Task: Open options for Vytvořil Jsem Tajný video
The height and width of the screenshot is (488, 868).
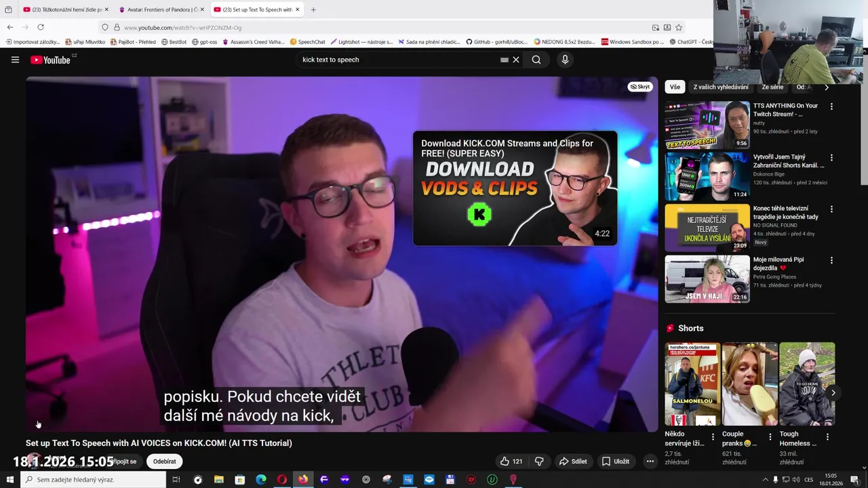Action: coord(831,158)
